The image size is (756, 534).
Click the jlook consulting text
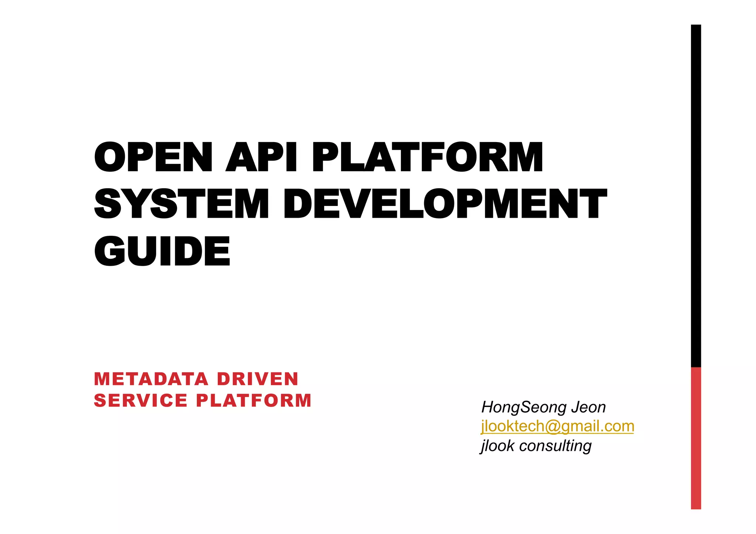click(536, 445)
